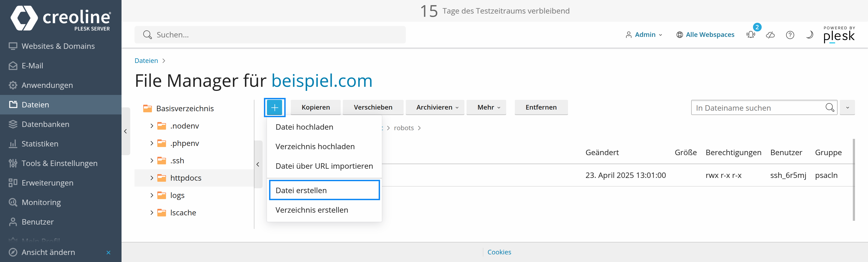Screen dimensions: 868x262
Task: Click the creoline logo
Action: coord(61,18)
